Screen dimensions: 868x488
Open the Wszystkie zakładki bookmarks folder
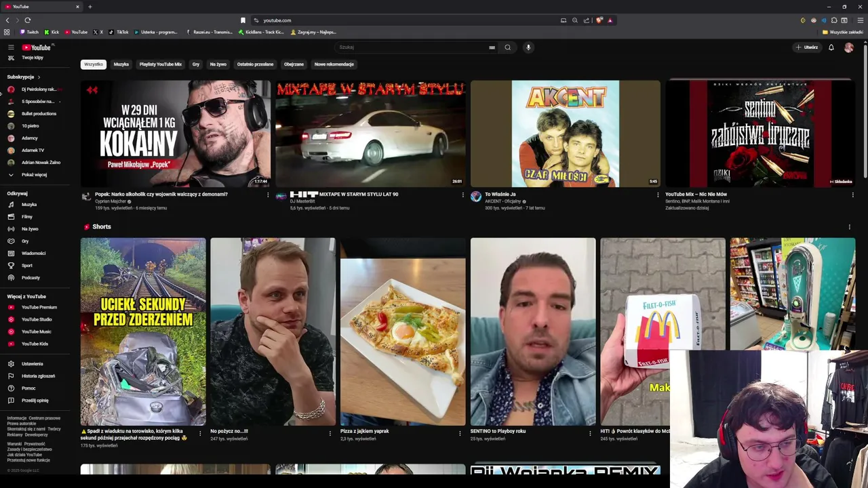click(843, 32)
